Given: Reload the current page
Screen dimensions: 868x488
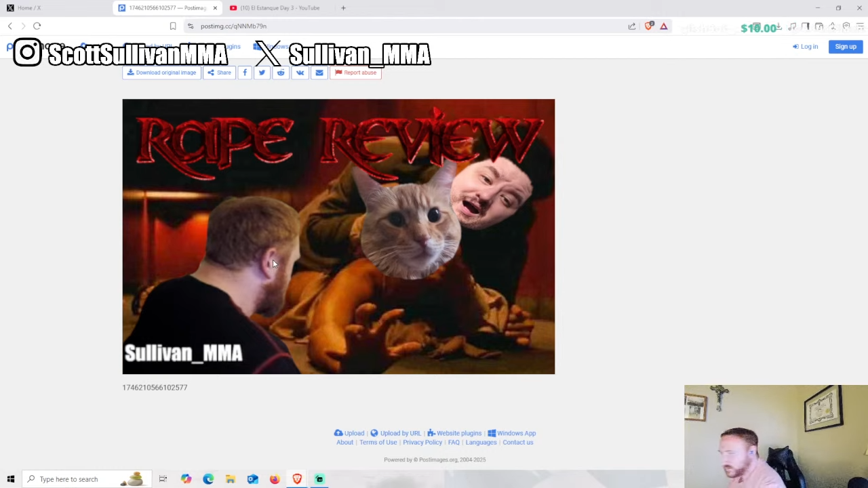Looking at the screenshot, I should click(x=37, y=26).
